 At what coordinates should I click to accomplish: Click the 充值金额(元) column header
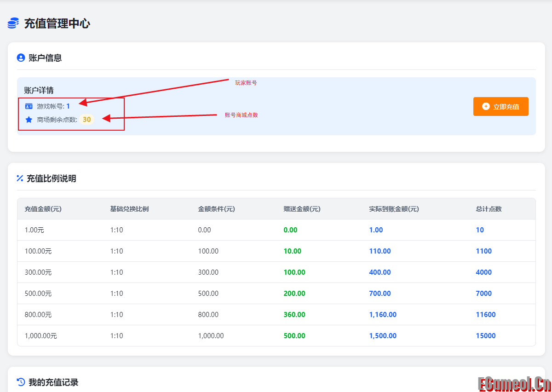coord(43,209)
